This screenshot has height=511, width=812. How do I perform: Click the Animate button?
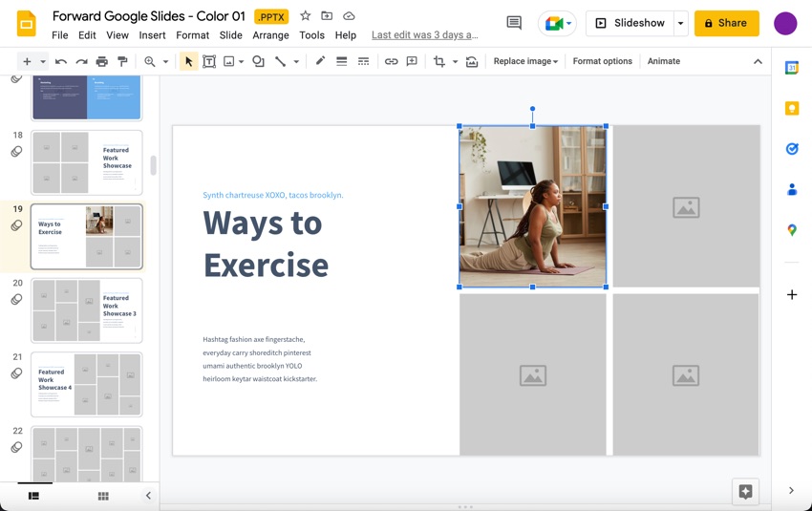[663, 61]
